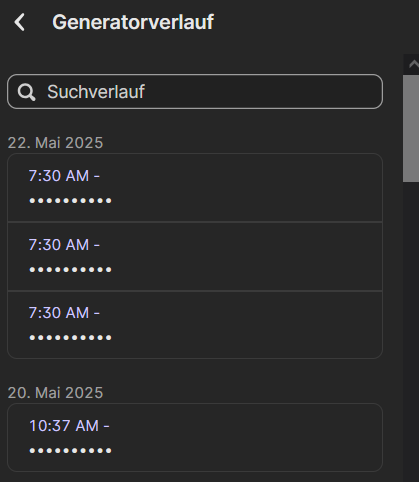Click the third 7:30 AM timestamp
Image resolution: width=419 pixels, height=482 pixels.
click(x=64, y=313)
